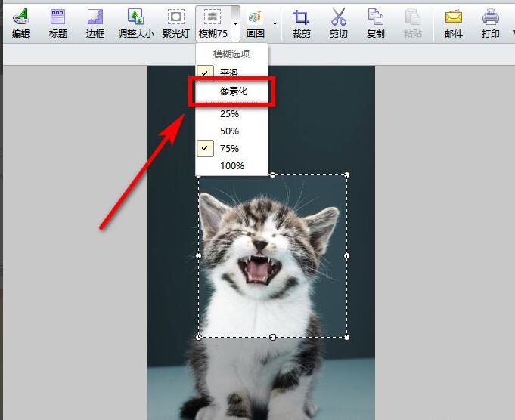Click the 调整大小 (Resize) icon
This screenshot has width=515, height=420.
click(135, 23)
